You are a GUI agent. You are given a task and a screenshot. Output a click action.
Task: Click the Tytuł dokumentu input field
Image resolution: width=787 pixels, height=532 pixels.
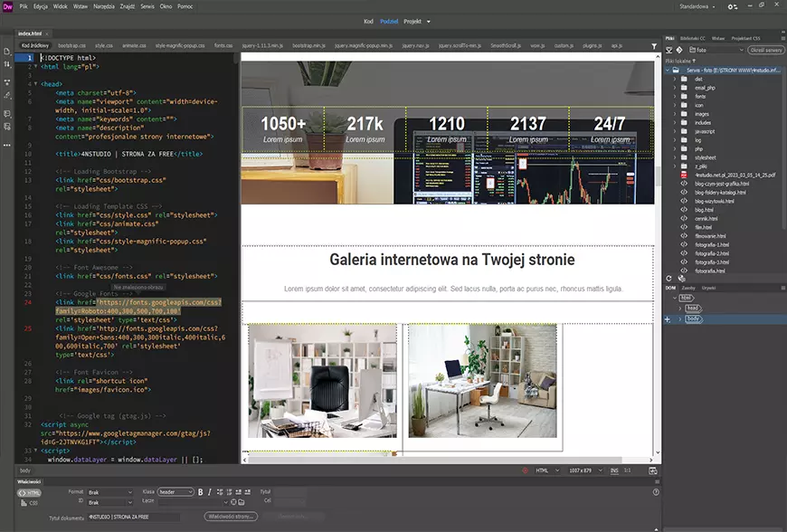pyautogui.click(x=133, y=517)
